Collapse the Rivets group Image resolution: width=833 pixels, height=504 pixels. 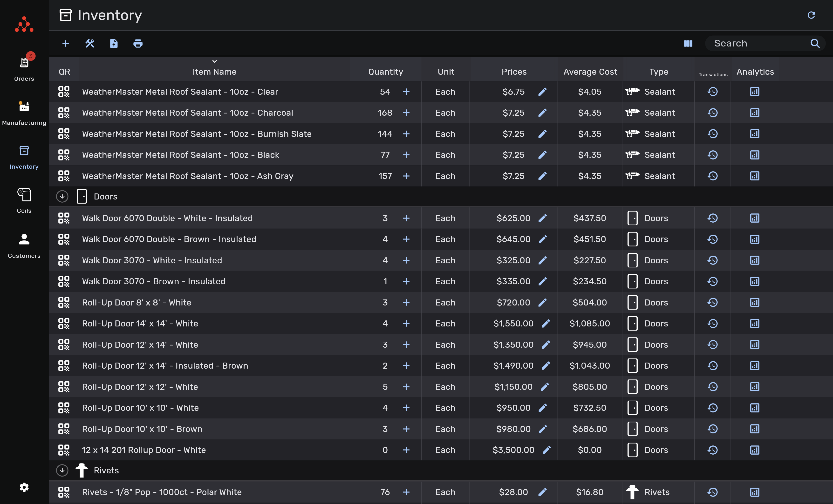pos(62,471)
